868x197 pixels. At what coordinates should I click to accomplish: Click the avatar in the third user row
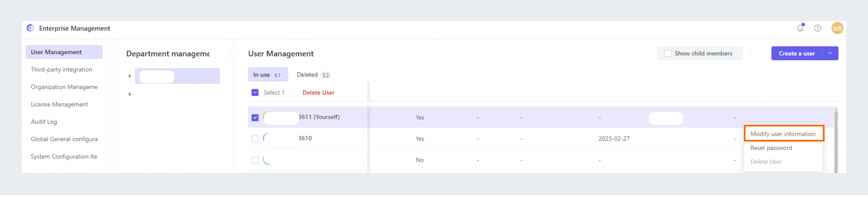268,160
